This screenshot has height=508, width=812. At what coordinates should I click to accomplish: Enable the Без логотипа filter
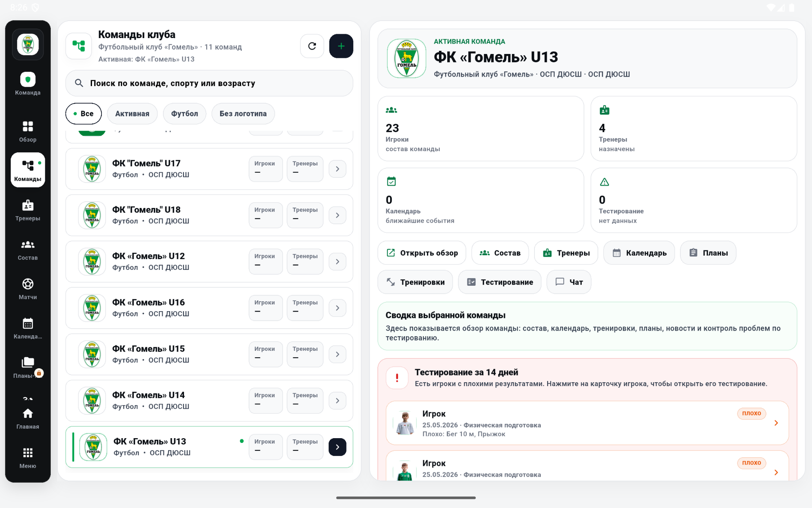(243, 114)
